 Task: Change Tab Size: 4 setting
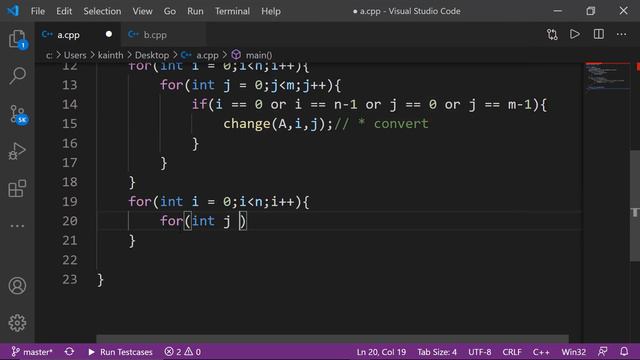pos(437,351)
